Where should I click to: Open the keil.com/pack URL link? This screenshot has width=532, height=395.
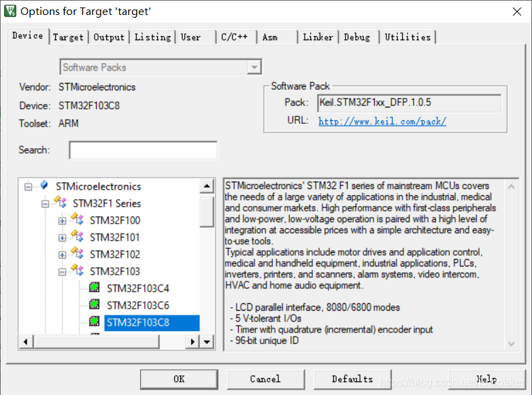click(x=382, y=121)
